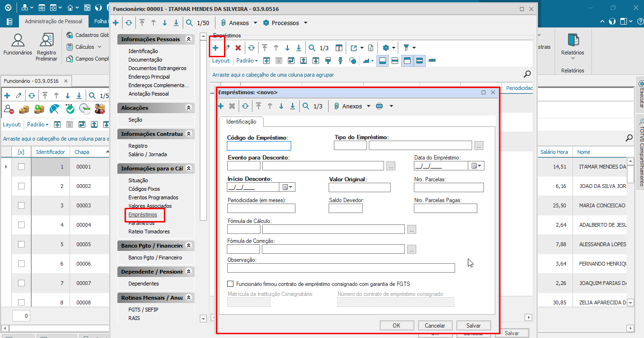Click the umbrella icon in main Funcionário toolbar

pos(55,109)
